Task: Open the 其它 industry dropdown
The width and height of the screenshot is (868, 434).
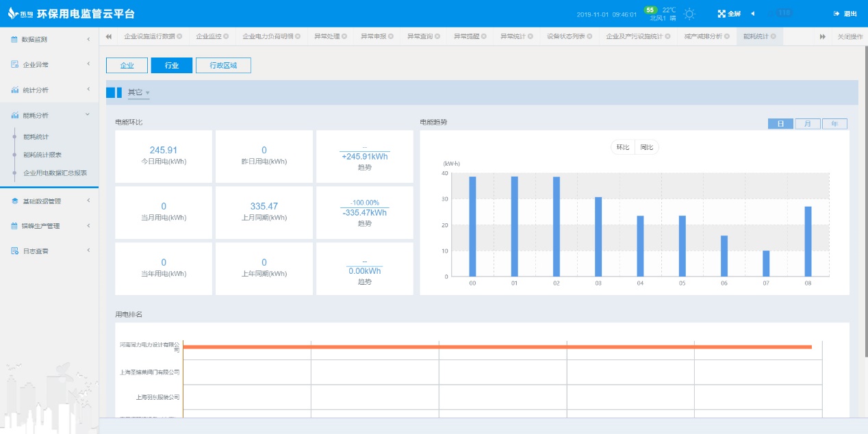Action: click(x=138, y=92)
